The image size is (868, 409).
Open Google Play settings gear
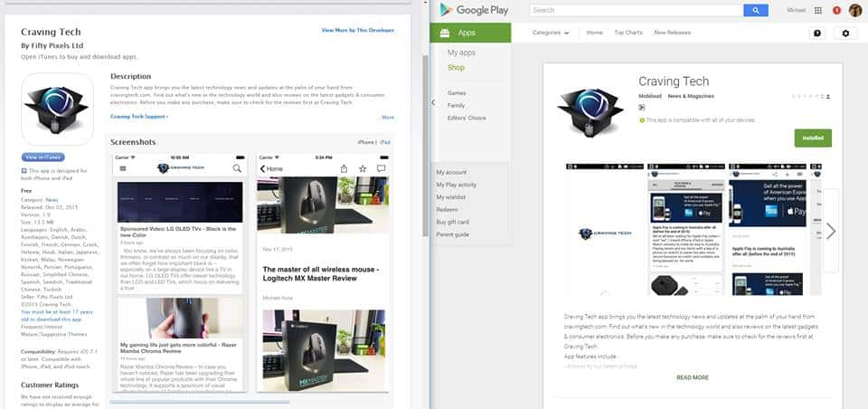(845, 33)
